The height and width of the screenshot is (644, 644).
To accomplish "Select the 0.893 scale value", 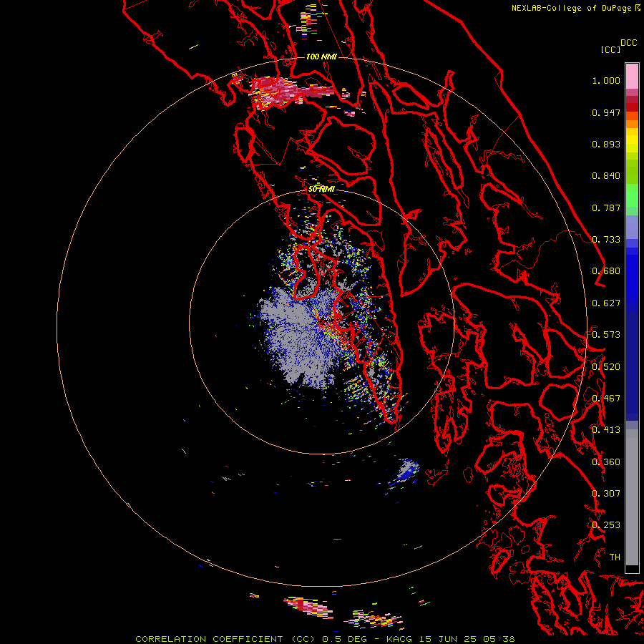I will pos(606,144).
